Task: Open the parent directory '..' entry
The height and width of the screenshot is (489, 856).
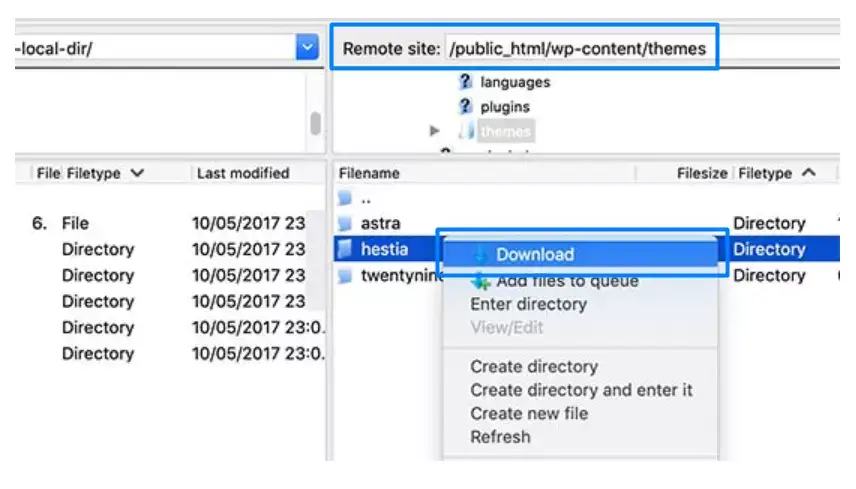Action: pyautogui.click(x=366, y=199)
